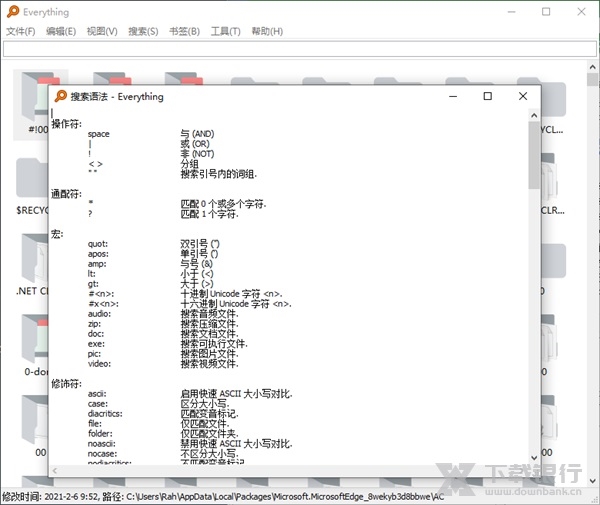The width and height of the screenshot is (600, 505).
Task: Click the 'zip:' macro entry
Action: coord(95,324)
